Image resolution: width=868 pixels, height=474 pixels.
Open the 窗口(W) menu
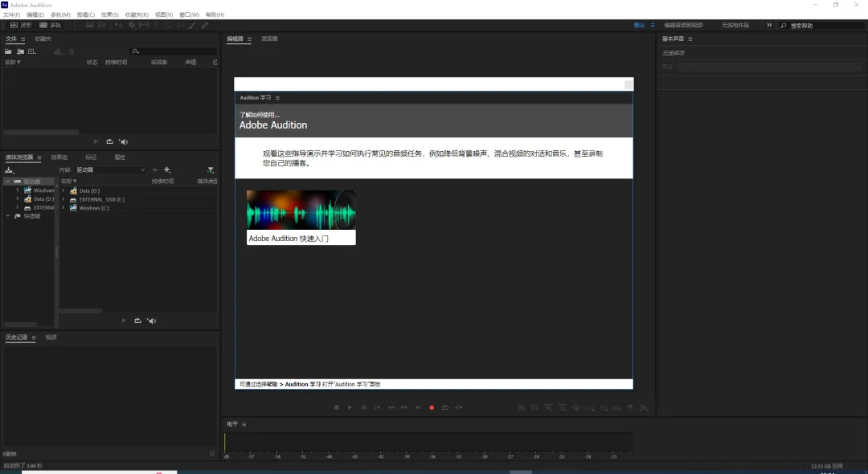190,15
